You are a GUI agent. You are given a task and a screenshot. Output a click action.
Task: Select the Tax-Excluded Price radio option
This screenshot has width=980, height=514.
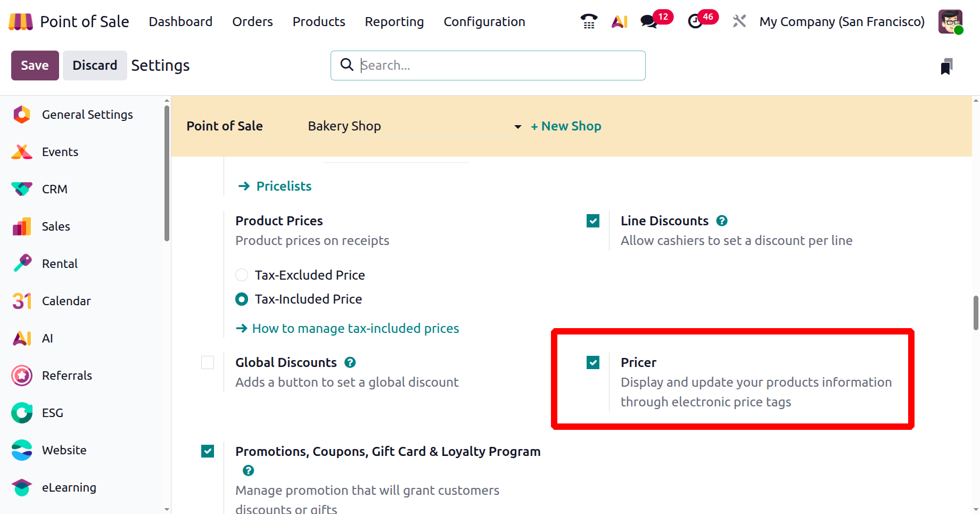(242, 275)
